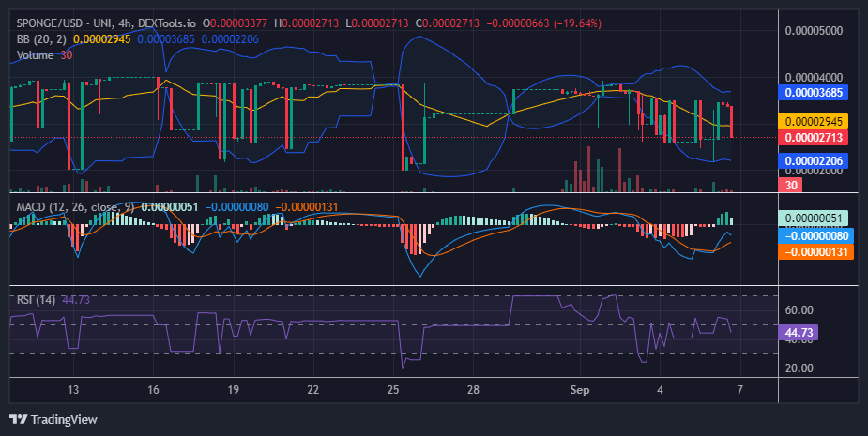Image resolution: width=868 pixels, height=436 pixels.
Task: Click upper band price tag 0.00003685
Action: click(814, 93)
